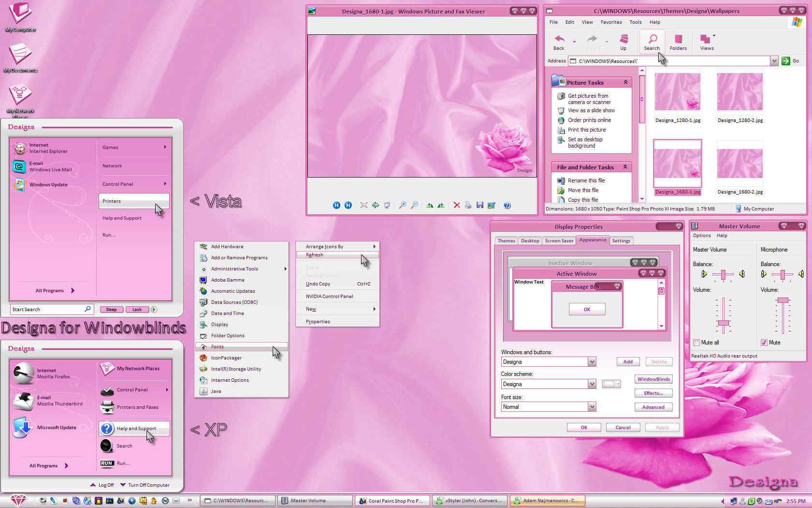The height and width of the screenshot is (508, 812).
Task: Click Turn Off Computer in XP menu
Action: tap(145, 485)
